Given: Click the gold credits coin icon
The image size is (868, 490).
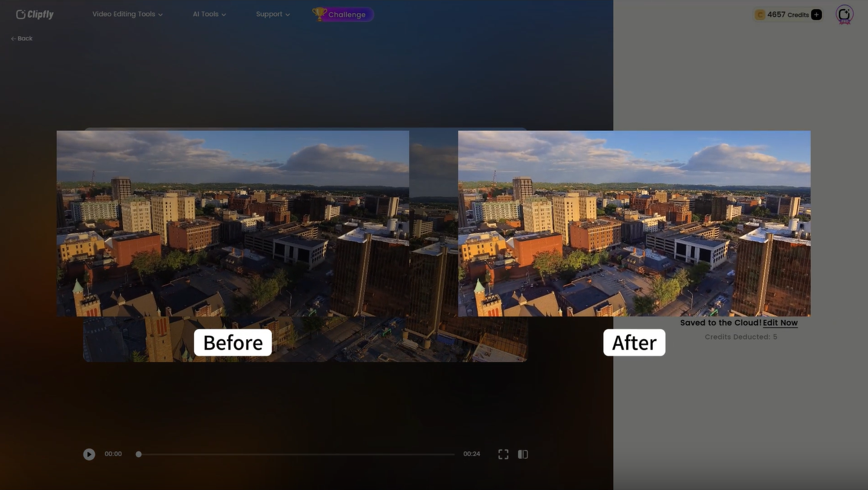Looking at the screenshot, I should click(x=760, y=15).
